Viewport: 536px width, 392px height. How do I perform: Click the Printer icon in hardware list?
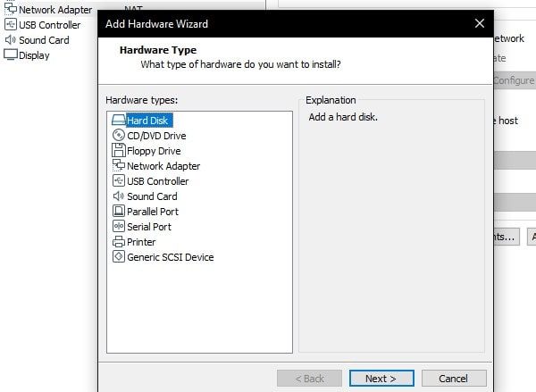click(x=119, y=242)
